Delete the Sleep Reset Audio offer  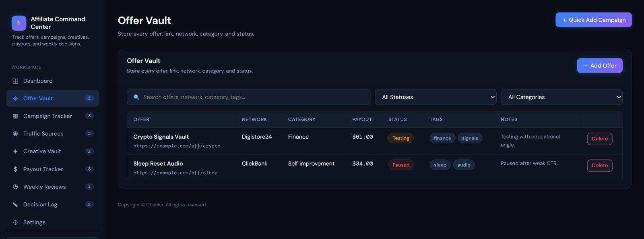click(600, 166)
